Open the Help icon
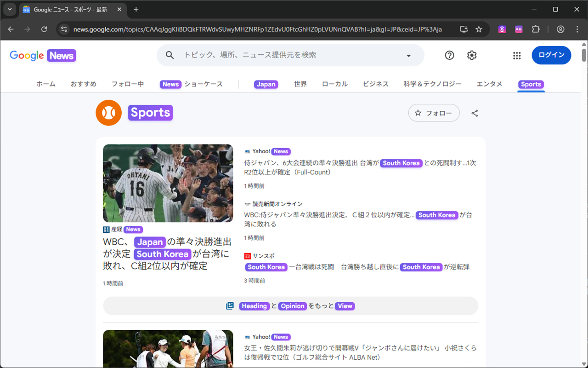 coord(449,55)
